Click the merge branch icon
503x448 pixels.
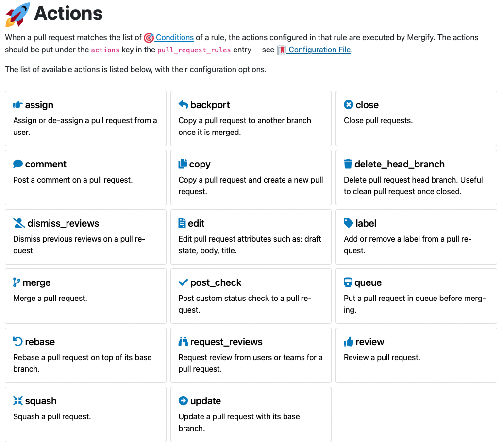pos(17,282)
